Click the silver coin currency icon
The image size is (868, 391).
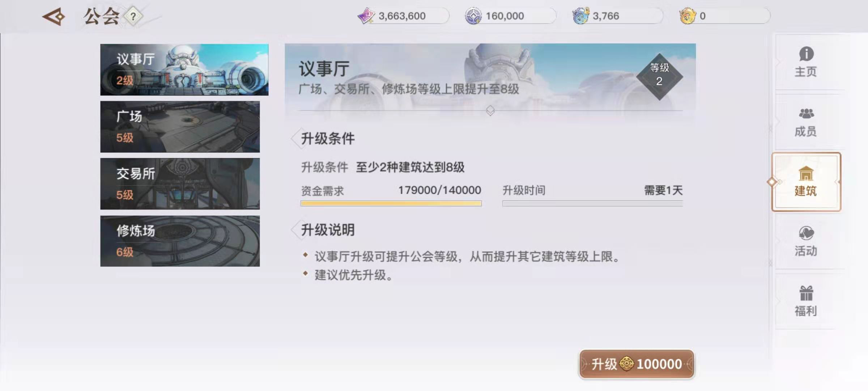tap(473, 16)
